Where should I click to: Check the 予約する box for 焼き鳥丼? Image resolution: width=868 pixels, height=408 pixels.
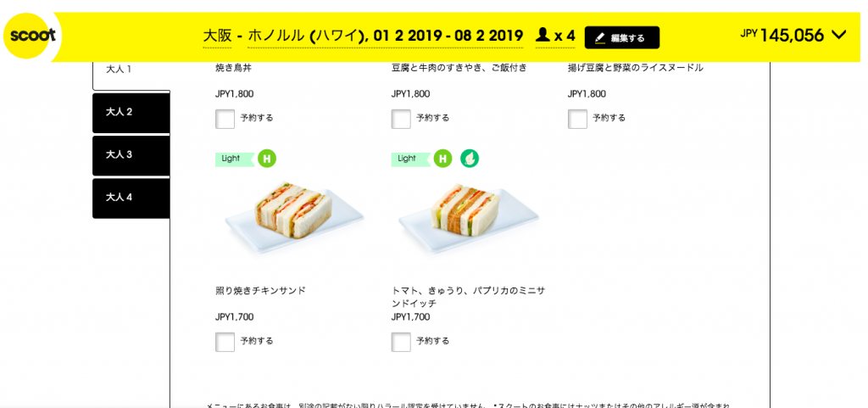pyautogui.click(x=225, y=119)
